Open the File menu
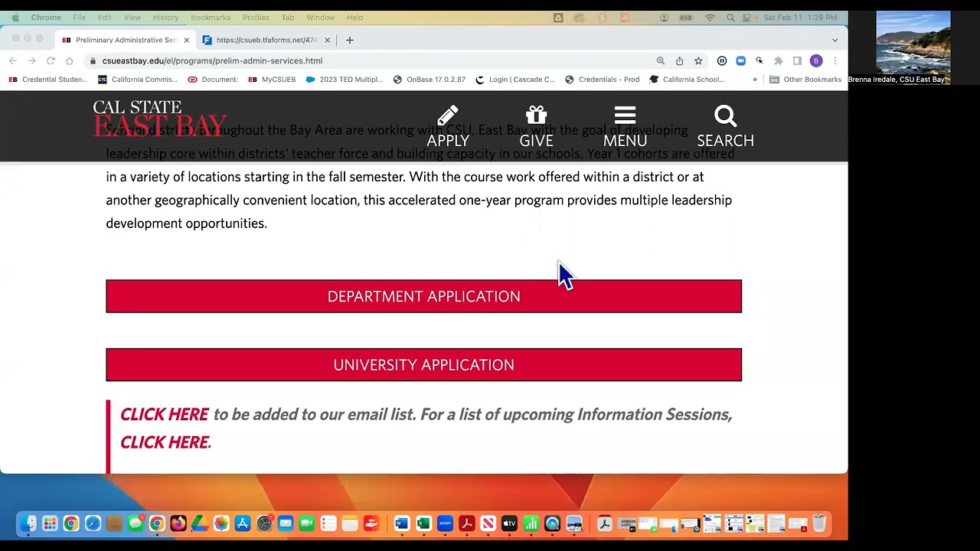980x551 pixels. (80, 18)
